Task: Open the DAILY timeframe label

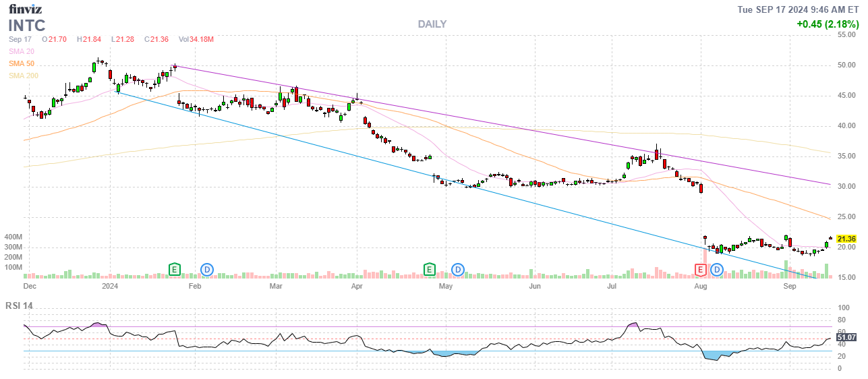Action: (432, 24)
